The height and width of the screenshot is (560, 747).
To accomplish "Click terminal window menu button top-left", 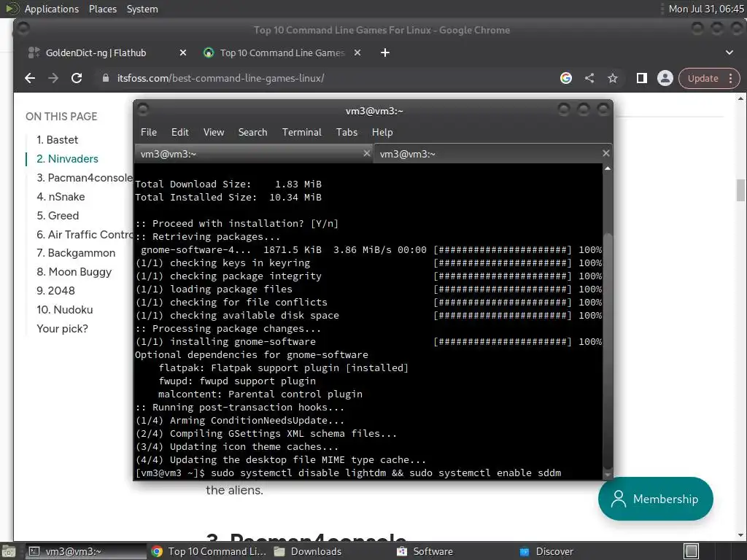I will [143, 110].
